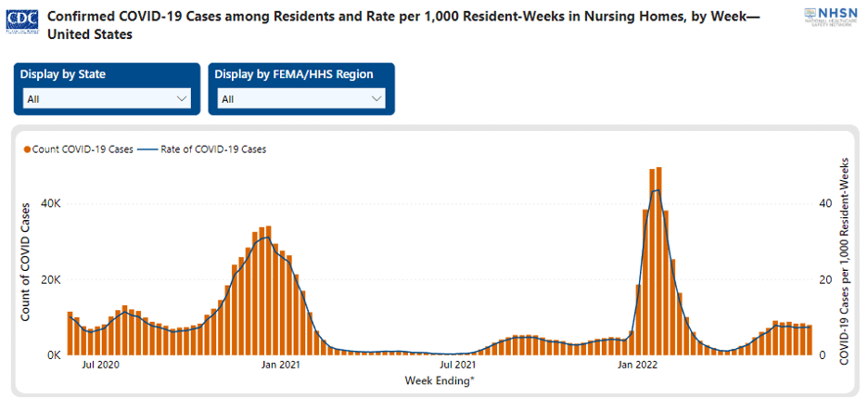Click the Jan 2021 x-axis label

pyautogui.click(x=277, y=365)
